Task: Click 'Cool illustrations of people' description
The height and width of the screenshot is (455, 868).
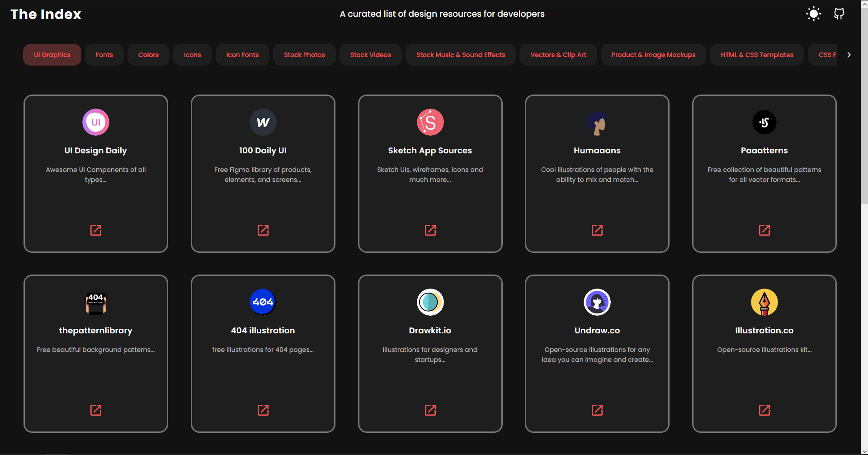Action: coord(597,175)
